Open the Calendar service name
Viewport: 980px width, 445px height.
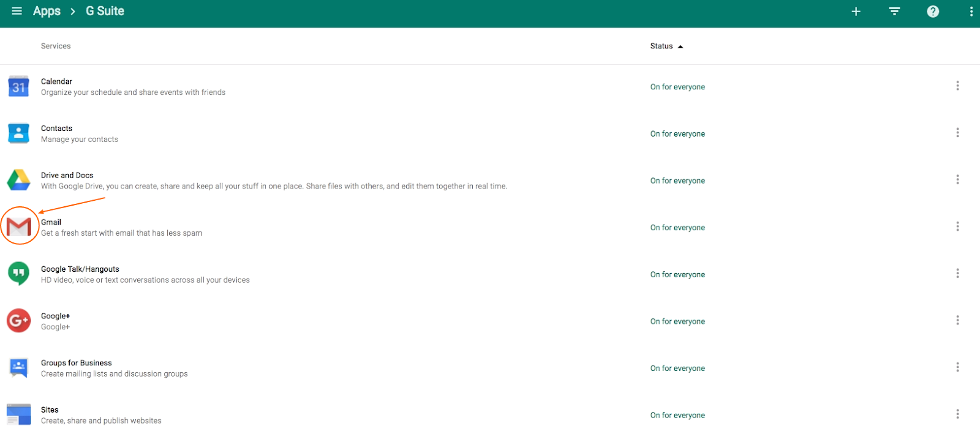[x=56, y=81]
